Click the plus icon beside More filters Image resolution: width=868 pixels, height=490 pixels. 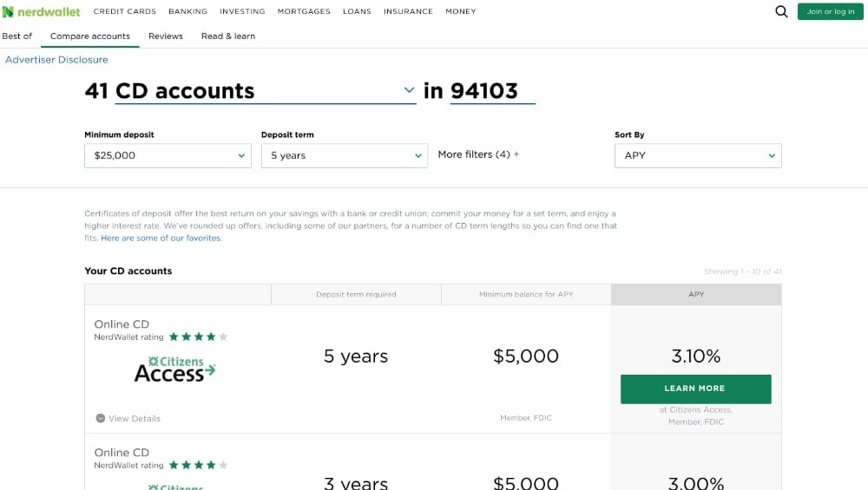(516, 154)
